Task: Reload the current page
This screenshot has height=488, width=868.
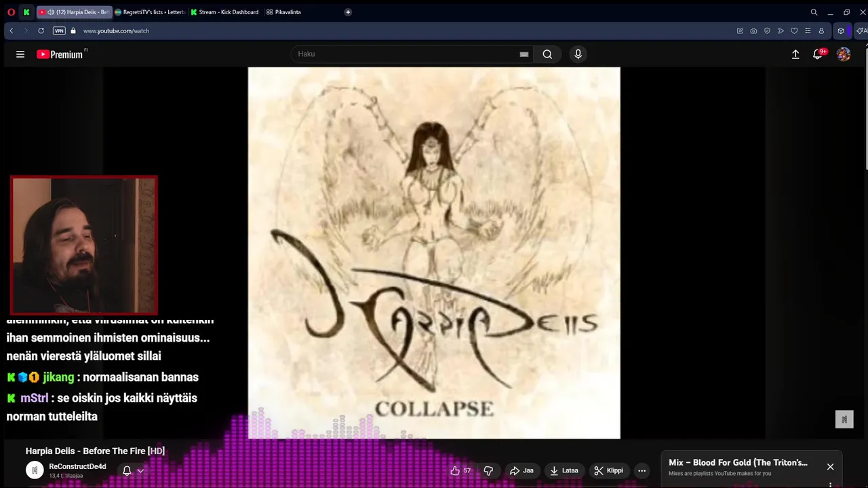Action: point(41,30)
